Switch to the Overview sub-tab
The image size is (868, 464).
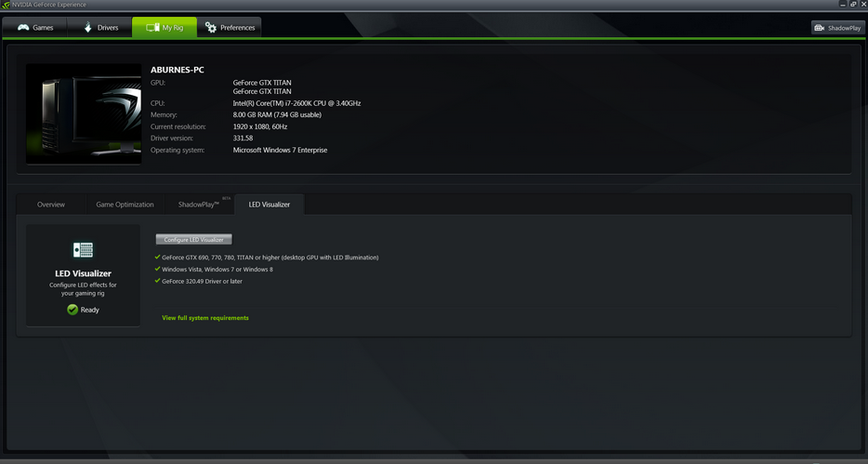coord(51,205)
